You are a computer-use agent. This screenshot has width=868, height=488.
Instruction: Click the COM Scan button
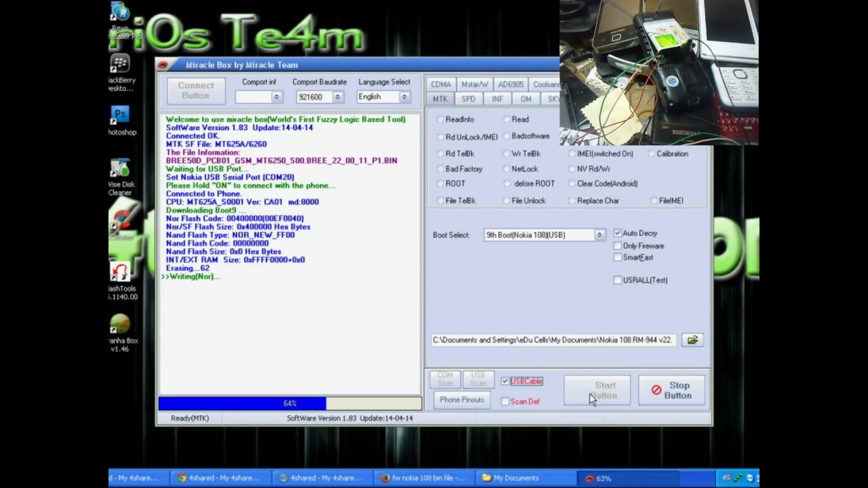445,380
